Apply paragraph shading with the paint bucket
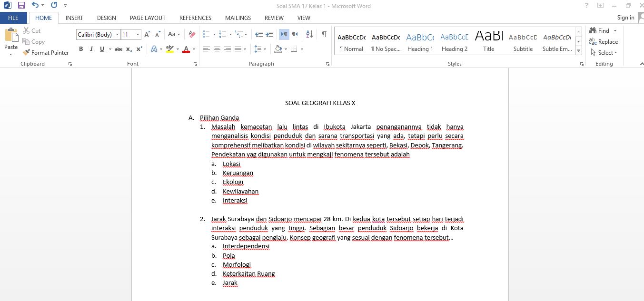The width and height of the screenshot is (644, 301). (x=278, y=49)
